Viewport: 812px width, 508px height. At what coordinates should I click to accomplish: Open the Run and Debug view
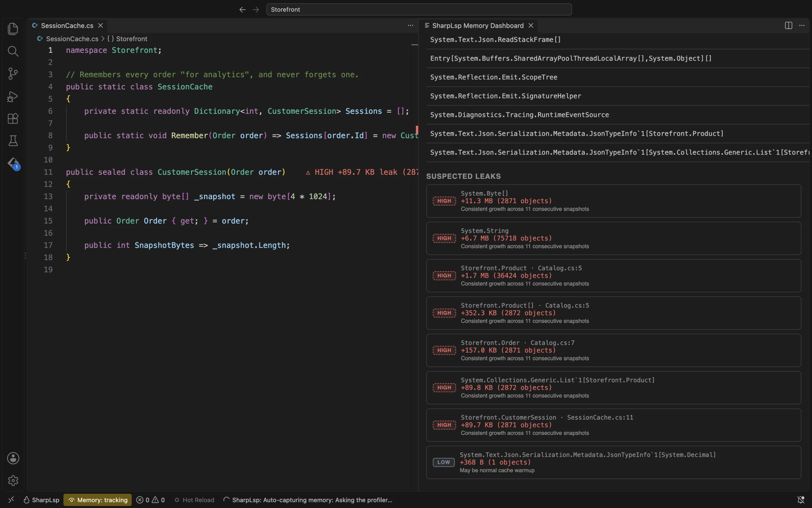13,96
